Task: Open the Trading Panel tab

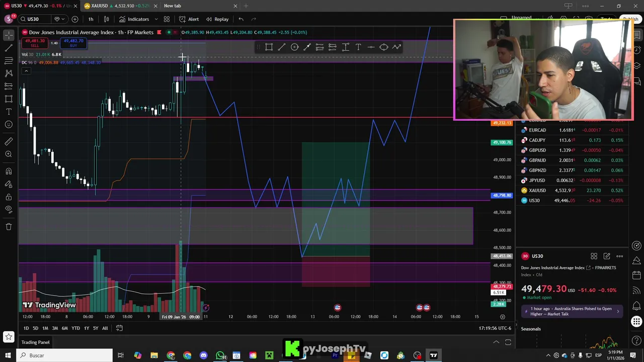Action: click(35, 342)
